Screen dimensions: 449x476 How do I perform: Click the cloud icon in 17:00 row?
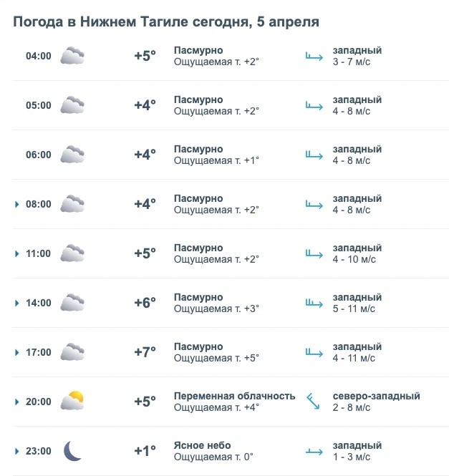[x=72, y=352]
